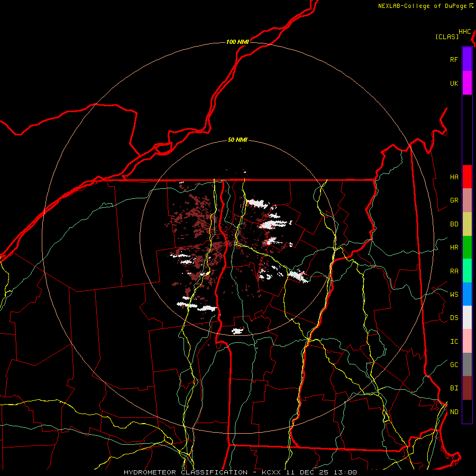Click the HR legend label
476x476 pixels.
click(x=454, y=248)
